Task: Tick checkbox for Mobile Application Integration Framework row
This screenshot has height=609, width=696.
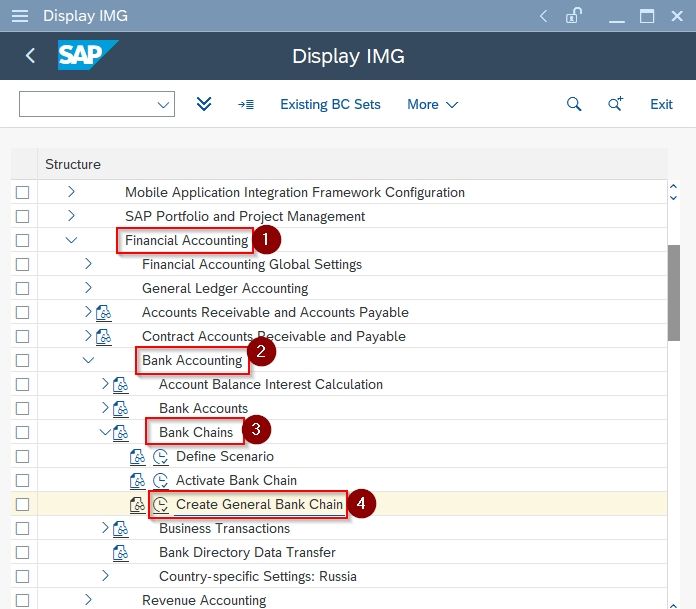Action: [22, 193]
